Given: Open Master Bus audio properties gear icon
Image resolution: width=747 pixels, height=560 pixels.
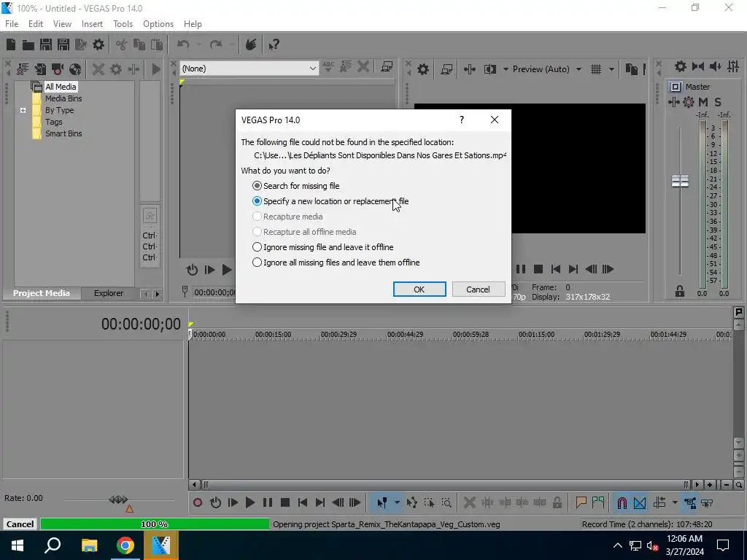Looking at the screenshot, I should pos(681,66).
